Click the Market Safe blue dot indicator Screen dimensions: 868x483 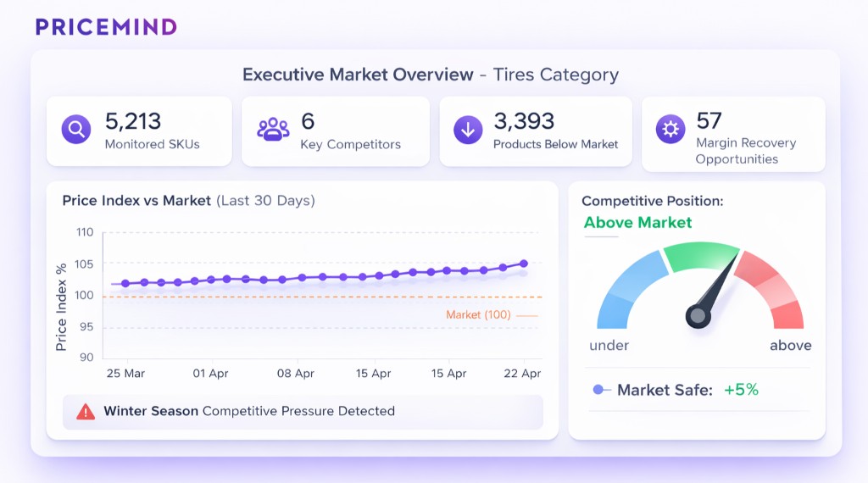(x=598, y=390)
